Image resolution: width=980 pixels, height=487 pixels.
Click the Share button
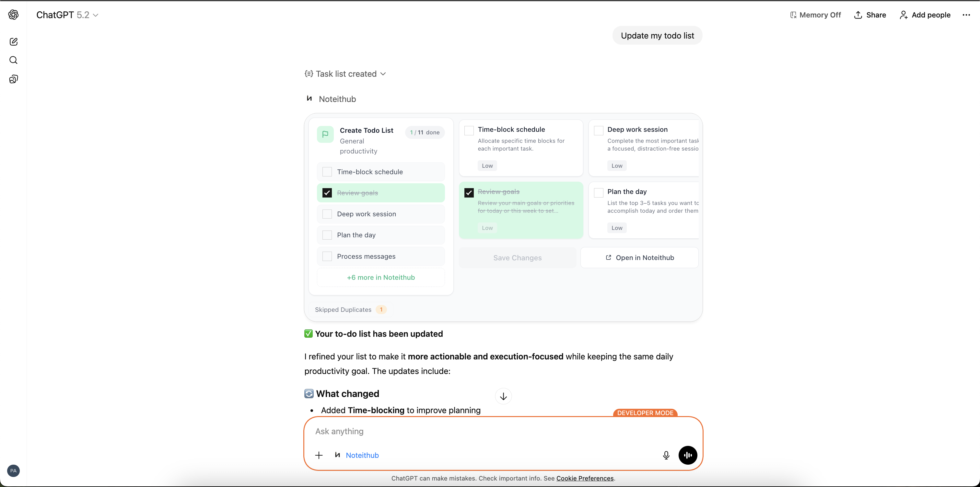coord(870,15)
